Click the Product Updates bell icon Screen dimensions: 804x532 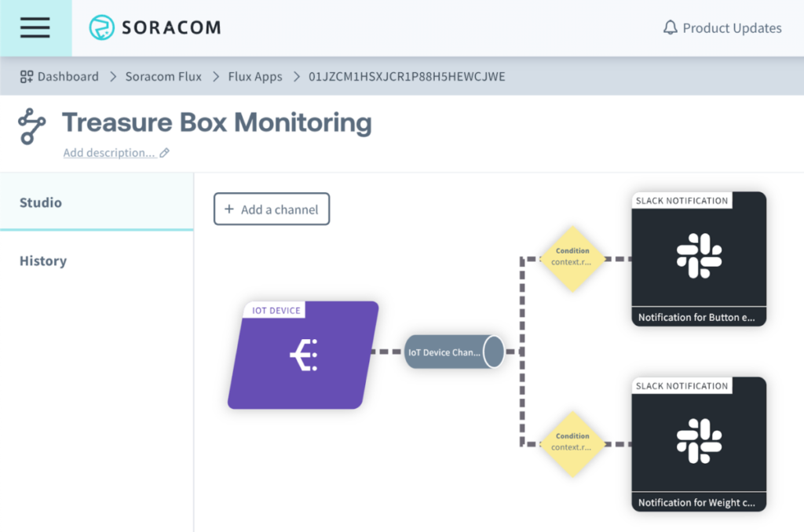pos(670,28)
